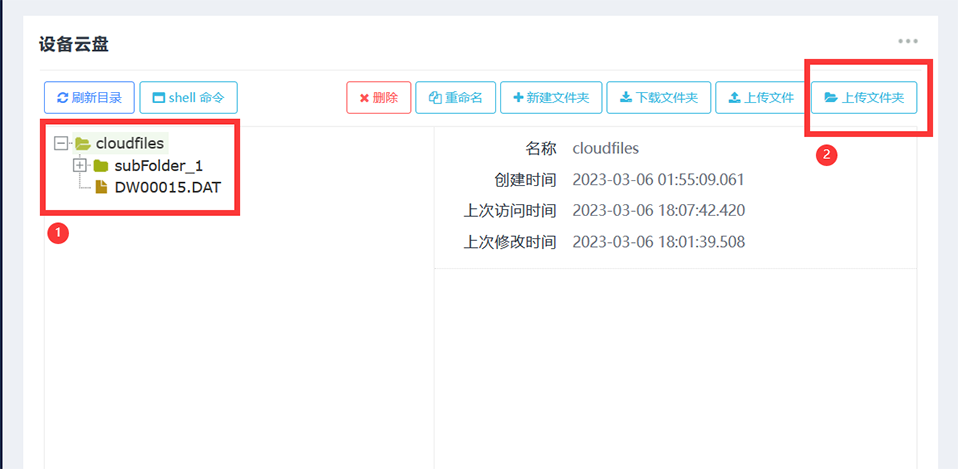Click the 设备云盘 panel title
This screenshot has width=958, height=469.
[x=73, y=44]
